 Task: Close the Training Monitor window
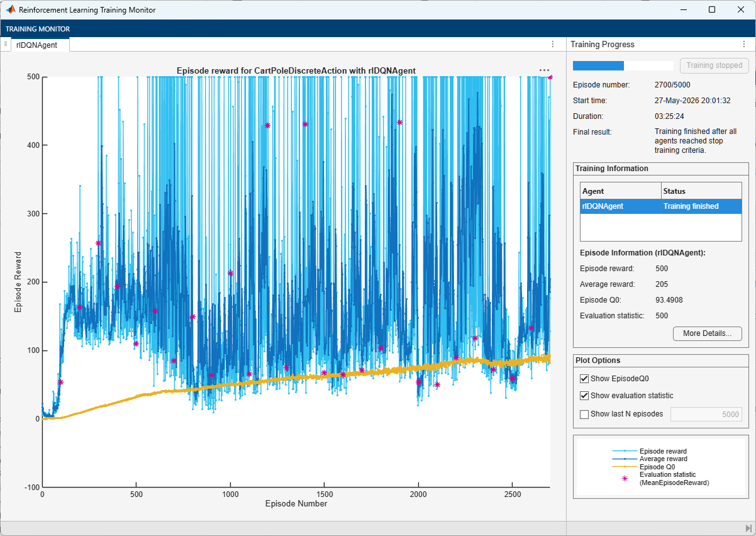point(741,10)
